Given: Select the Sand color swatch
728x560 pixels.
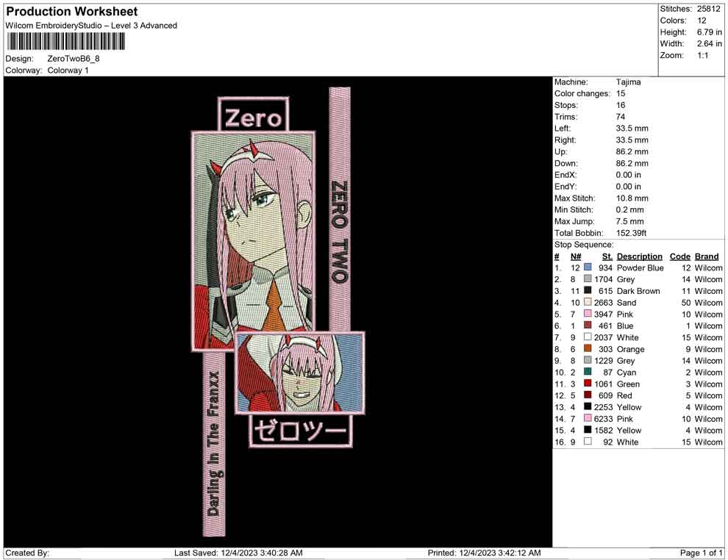Looking at the screenshot, I should click(x=588, y=302).
